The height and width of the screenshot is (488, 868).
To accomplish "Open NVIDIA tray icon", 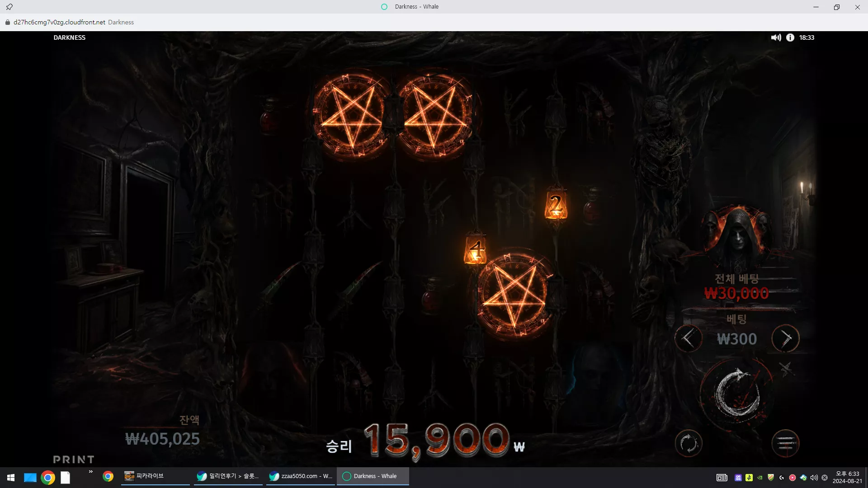I will [760, 478].
